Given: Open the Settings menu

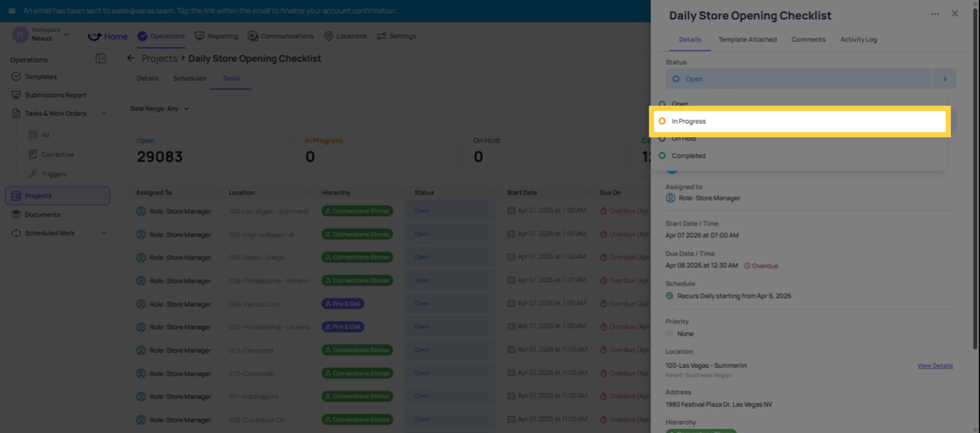Looking at the screenshot, I should [397, 36].
